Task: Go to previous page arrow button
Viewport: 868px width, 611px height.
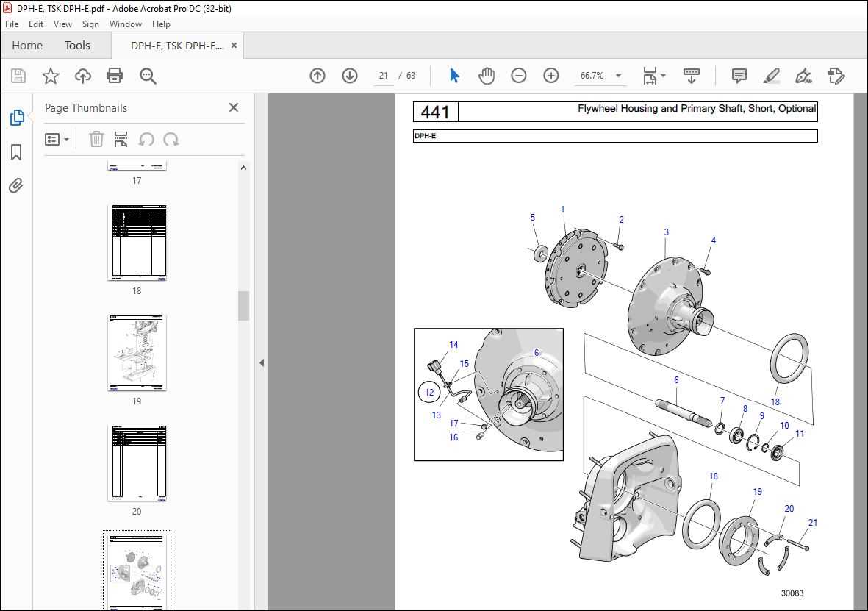Action: (318, 76)
